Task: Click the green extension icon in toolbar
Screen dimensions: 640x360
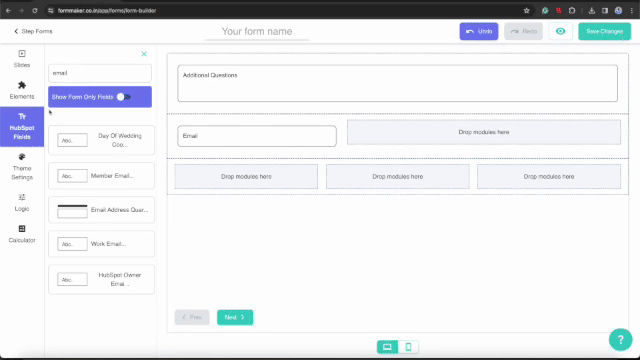Action: (545, 11)
